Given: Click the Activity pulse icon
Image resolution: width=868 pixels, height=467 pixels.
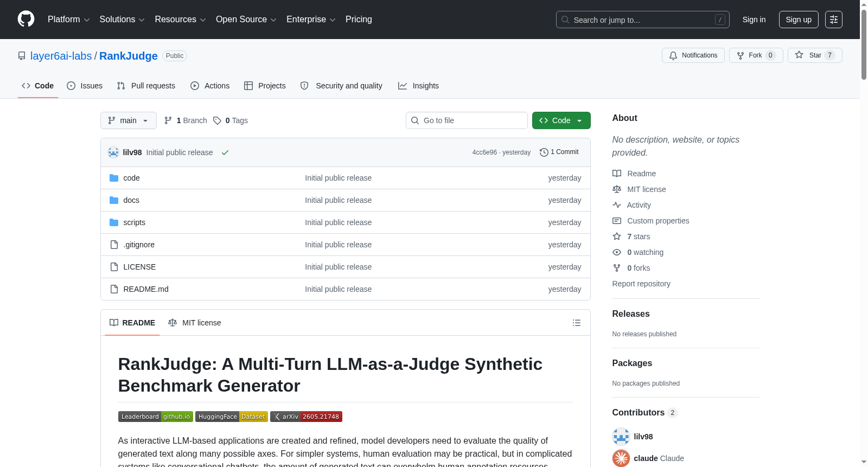Looking at the screenshot, I should (x=617, y=205).
